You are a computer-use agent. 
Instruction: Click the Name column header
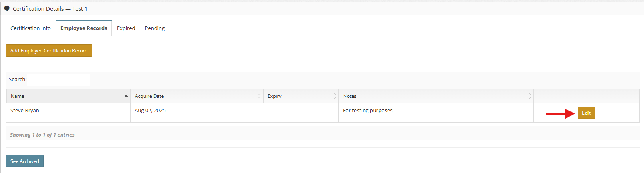pos(68,96)
